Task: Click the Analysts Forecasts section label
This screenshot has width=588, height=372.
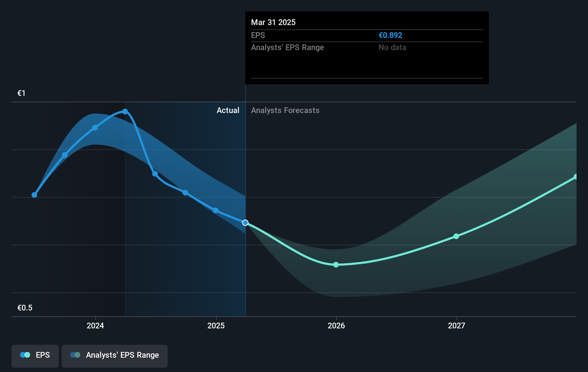Action: [x=285, y=111]
